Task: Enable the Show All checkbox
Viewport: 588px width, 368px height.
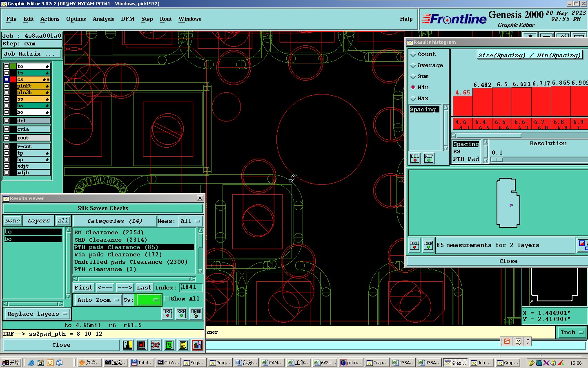Action: point(167,299)
